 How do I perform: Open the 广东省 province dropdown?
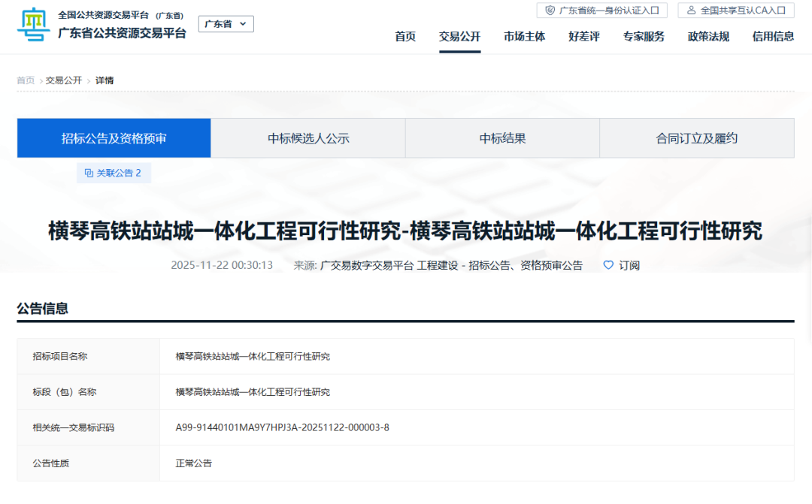tap(226, 24)
